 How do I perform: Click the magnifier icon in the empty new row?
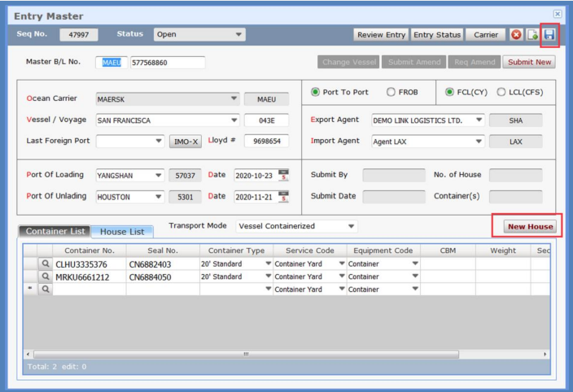[46, 289]
